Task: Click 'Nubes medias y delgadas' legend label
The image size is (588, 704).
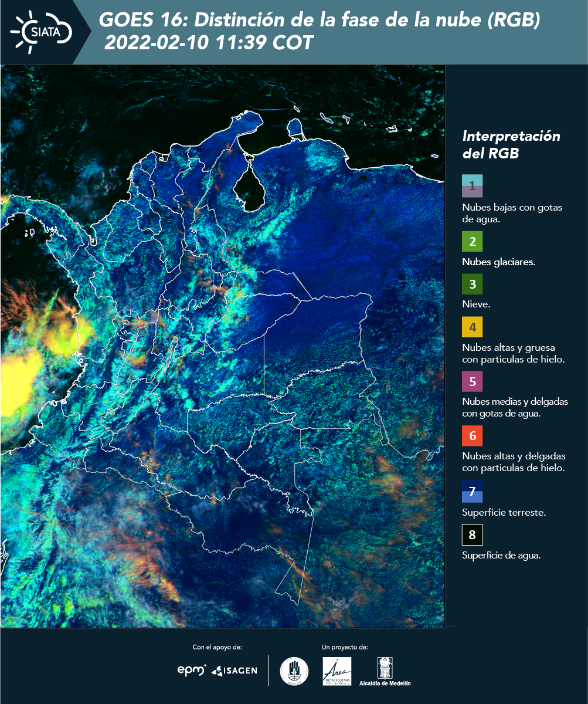Action: click(515, 407)
